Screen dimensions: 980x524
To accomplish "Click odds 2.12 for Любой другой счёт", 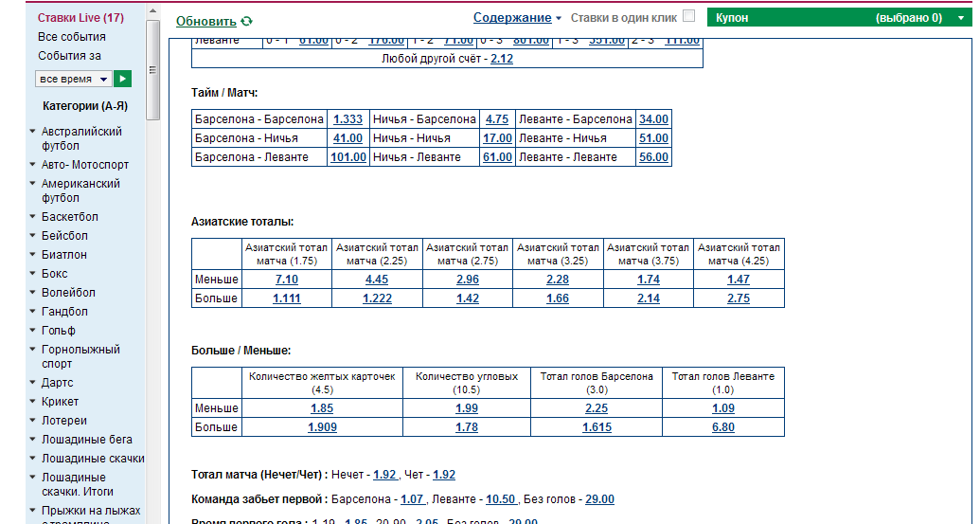I will (502, 58).
